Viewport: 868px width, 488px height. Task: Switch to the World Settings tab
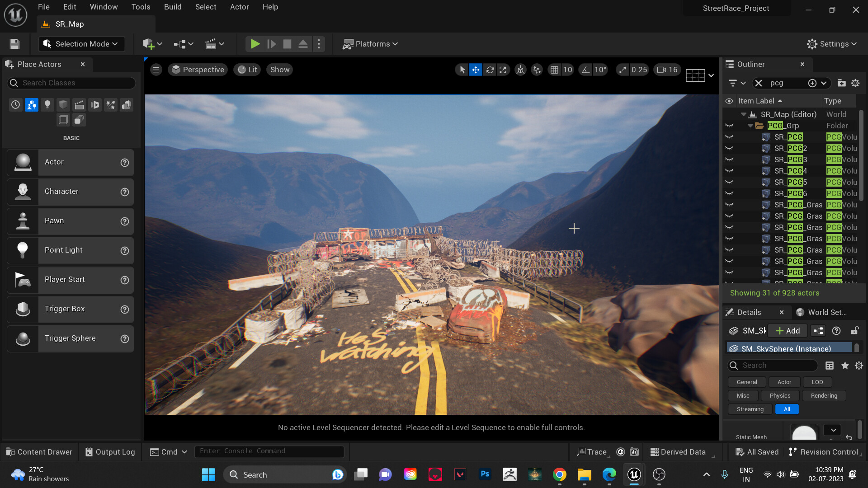[x=822, y=312]
